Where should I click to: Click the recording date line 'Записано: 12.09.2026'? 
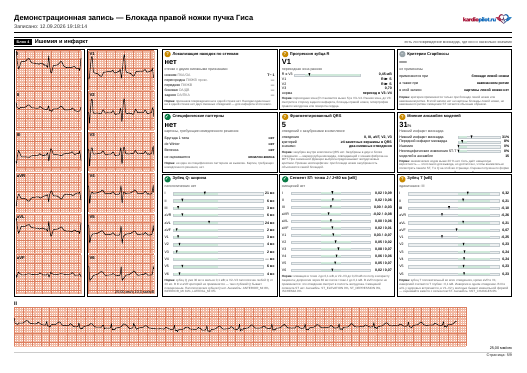point(50,26)
